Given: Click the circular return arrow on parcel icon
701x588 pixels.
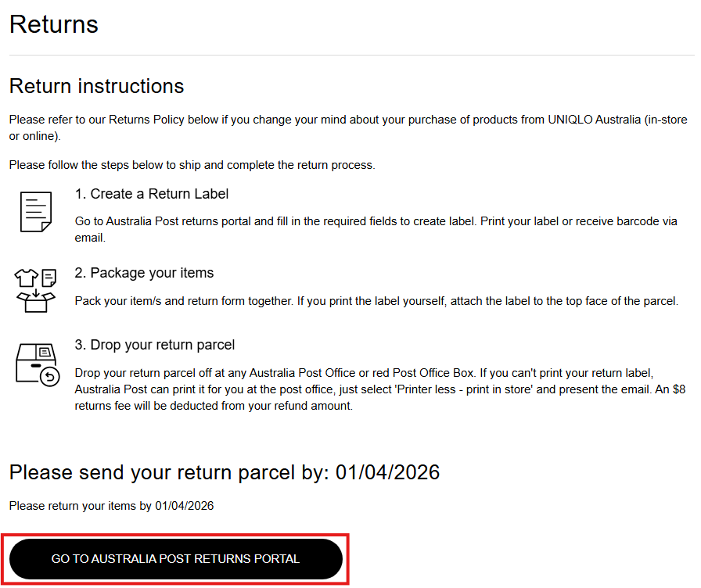Looking at the screenshot, I should [x=50, y=378].
